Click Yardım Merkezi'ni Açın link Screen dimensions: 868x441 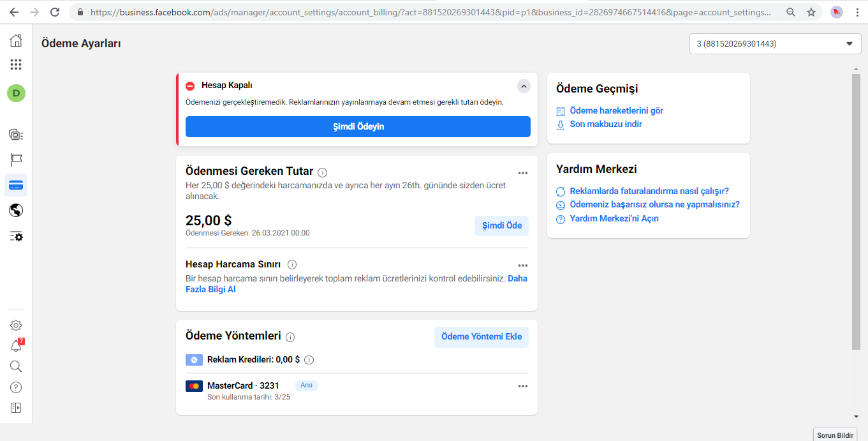coord(614,218)
